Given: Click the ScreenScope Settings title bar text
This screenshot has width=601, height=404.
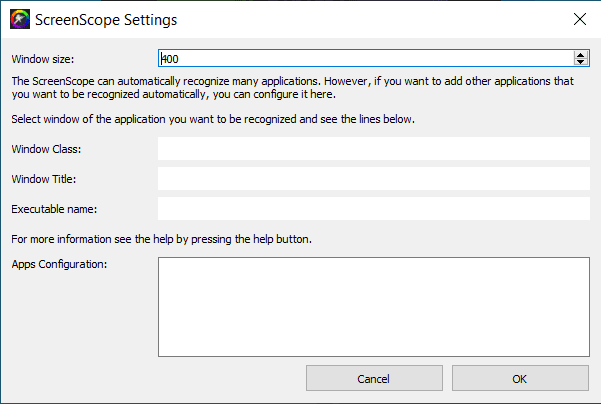Looking at the screenshot, I should point(106,19).
